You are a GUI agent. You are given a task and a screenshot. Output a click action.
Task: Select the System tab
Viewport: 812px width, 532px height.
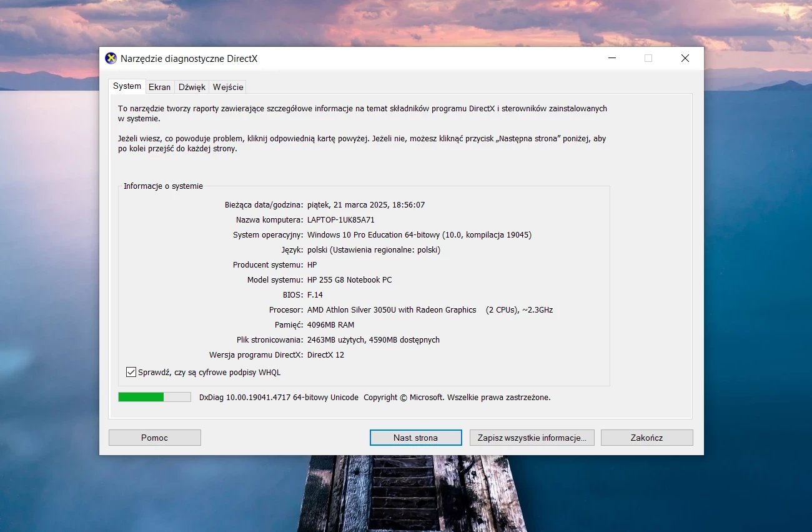(x=127, y=86)
